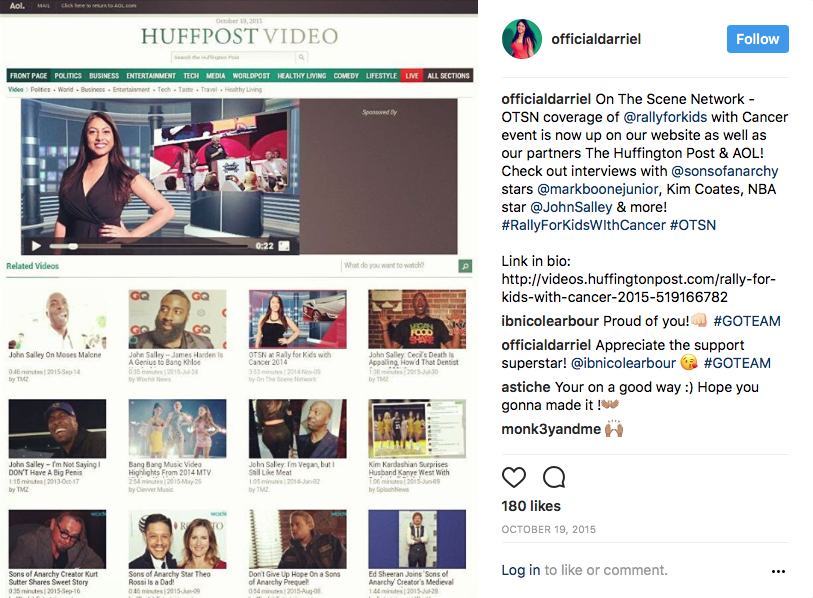Select LIFESTYLE in the nav bar
Image resolution: width=813 pixels, height=598 pixels.
(x=382, y=76)
